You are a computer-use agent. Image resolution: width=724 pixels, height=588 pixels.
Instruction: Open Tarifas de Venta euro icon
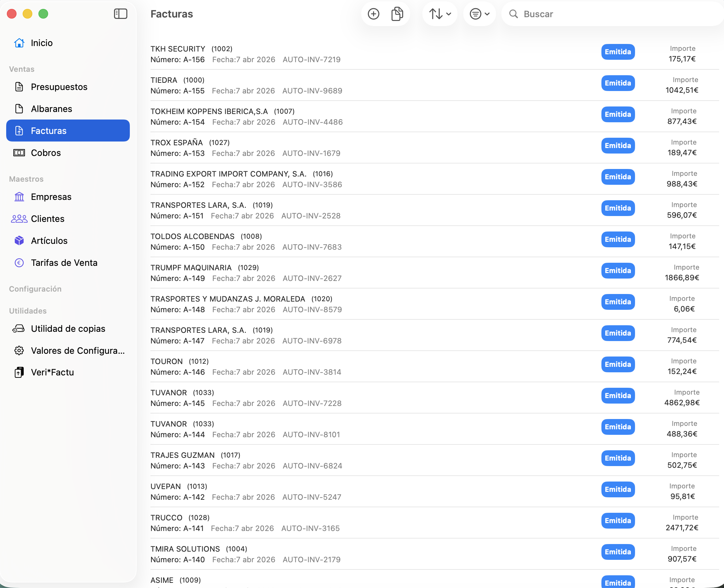[19, 262]
